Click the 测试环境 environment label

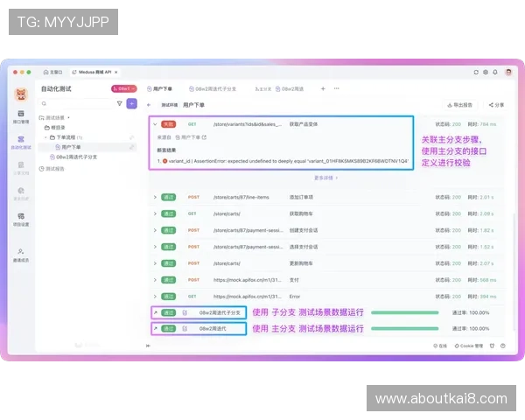[x=170, y=105]
